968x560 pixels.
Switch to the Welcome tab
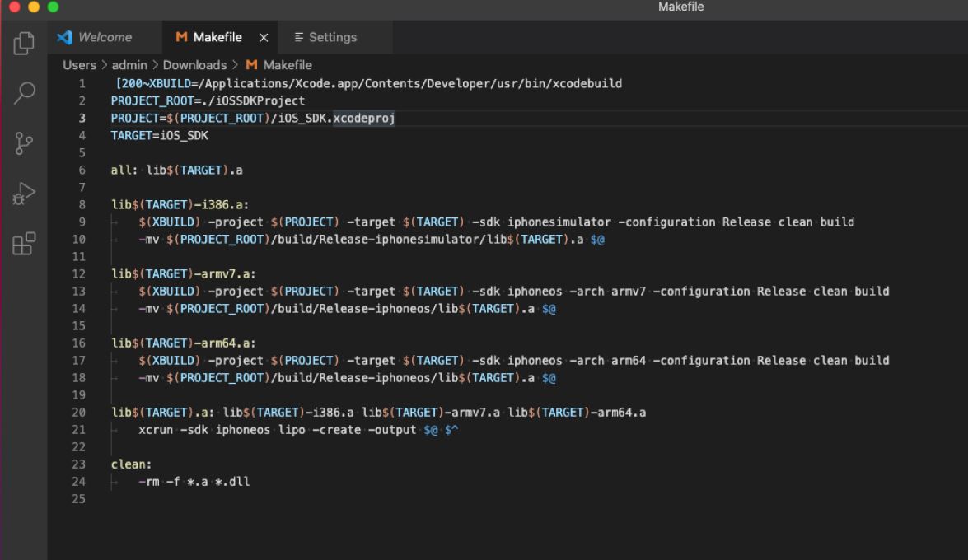pos(105,37)
